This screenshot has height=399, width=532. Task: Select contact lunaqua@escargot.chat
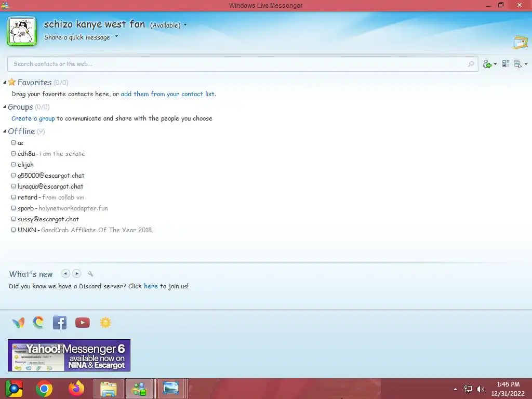[50, 187]
